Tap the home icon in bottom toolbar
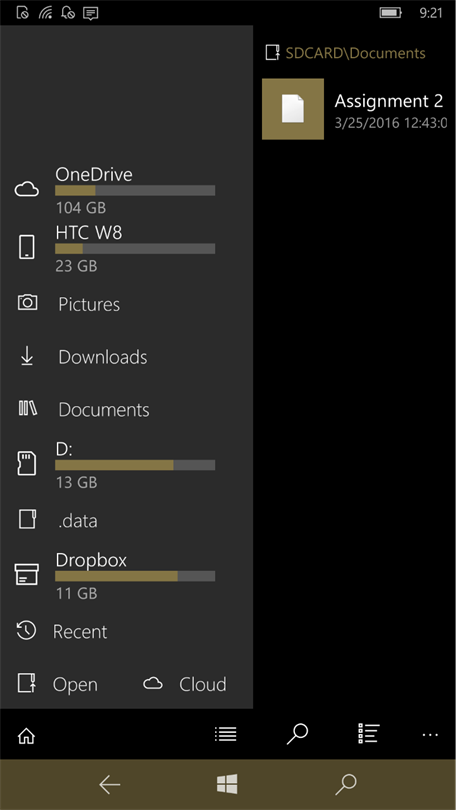This screenshot has height=810, width=456. [x=26, y=736]
